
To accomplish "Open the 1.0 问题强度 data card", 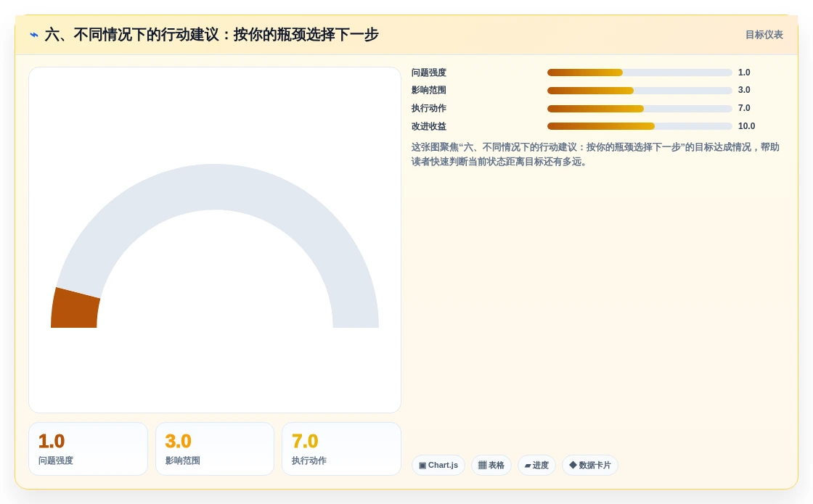I will 88,449.
